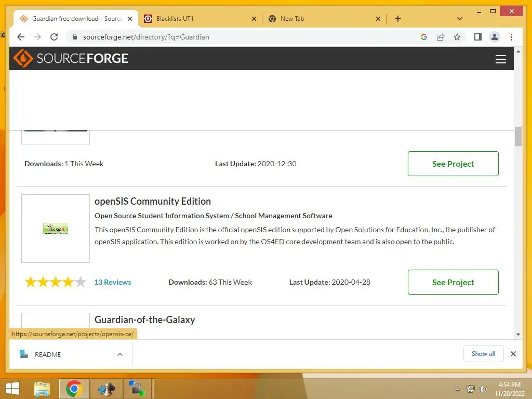Screen dimensions: 532x399
Task: Click See Project for openSIS Community Edition
Action: click(x=453, y=282)
